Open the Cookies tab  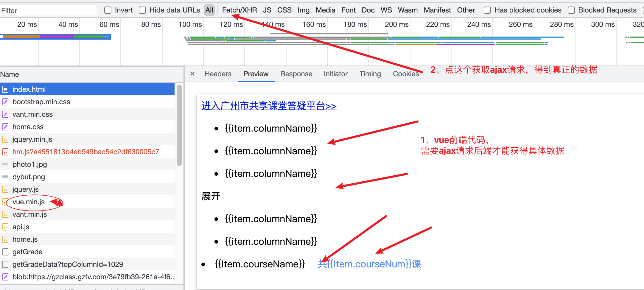[x=406, y=74]
